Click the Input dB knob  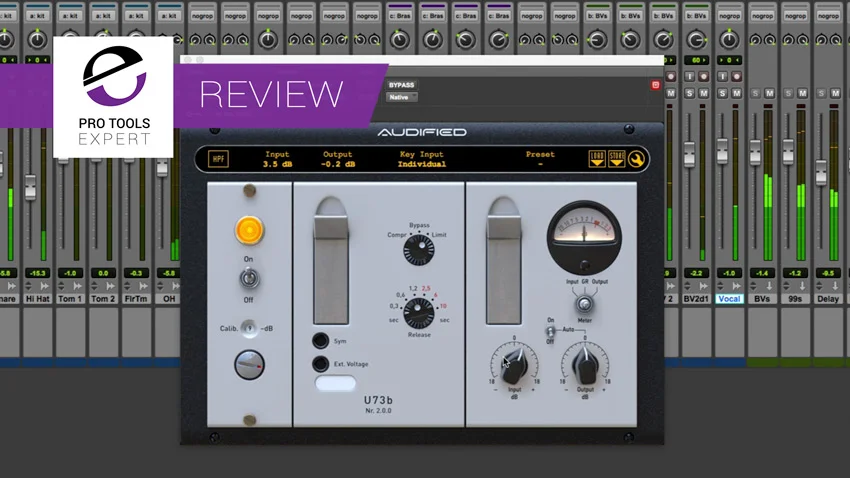pyautogui.click(x=514, y=365)
